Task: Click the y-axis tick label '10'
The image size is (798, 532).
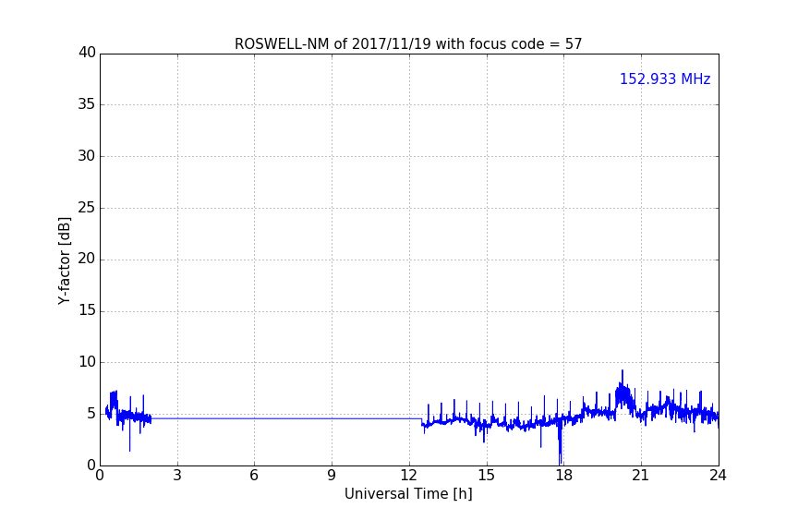Action: click(87, 362)
